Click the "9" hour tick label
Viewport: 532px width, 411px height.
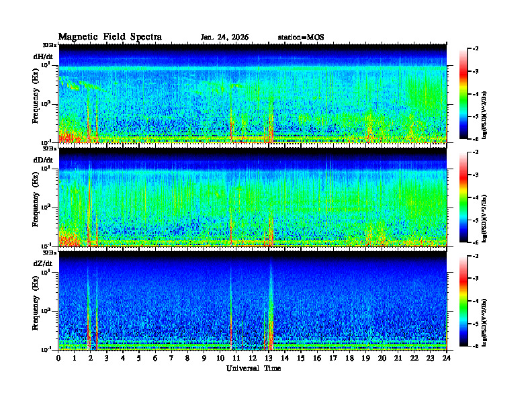[x=204, y=358]
